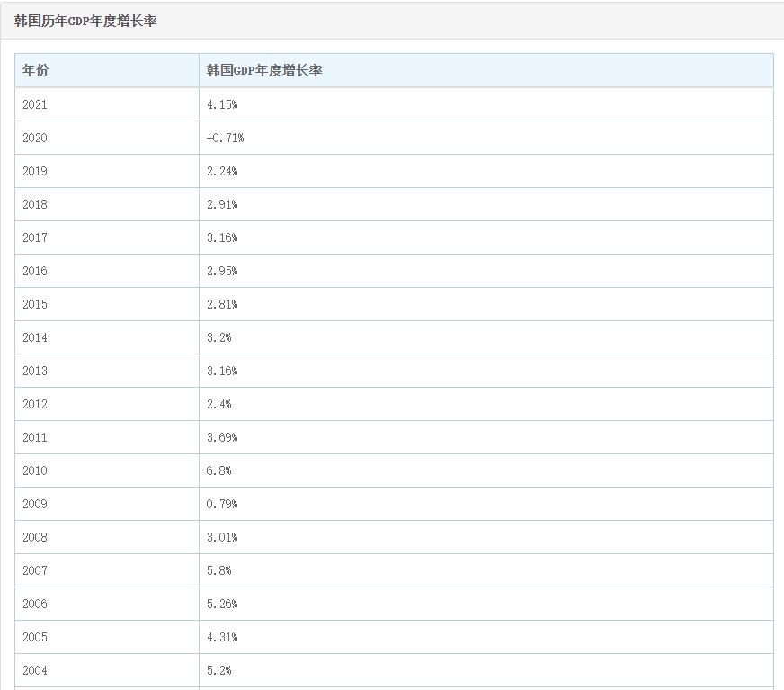This screenshot has width=784, height=690.
Task: Click the 4.31% value for 2005
Action: coord(222,637)
